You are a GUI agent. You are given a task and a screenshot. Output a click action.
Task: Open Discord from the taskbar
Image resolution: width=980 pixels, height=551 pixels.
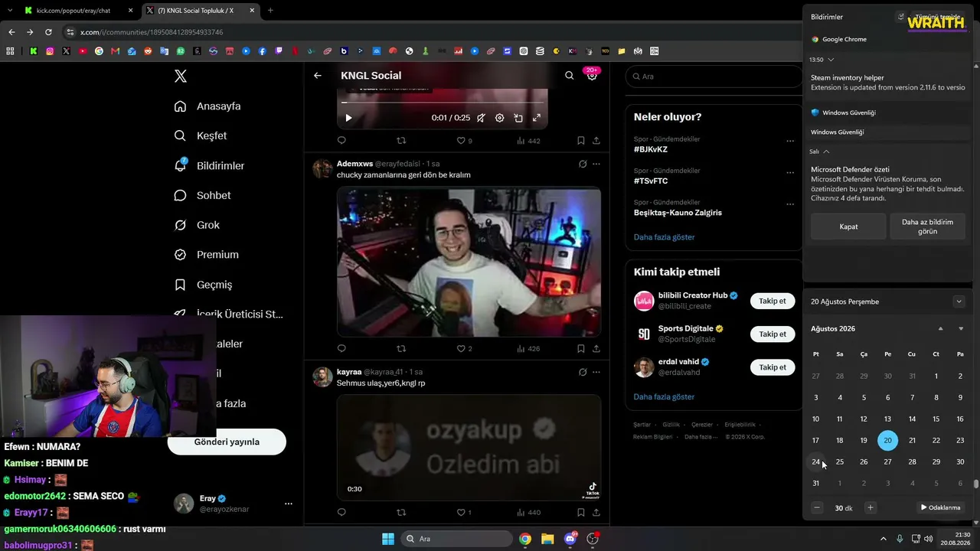click(x=570, y=539)
